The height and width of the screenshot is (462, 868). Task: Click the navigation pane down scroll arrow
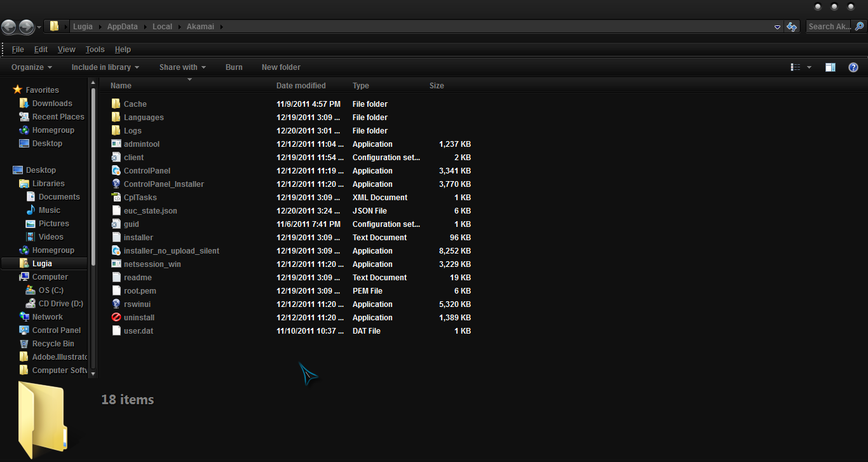point(93,374)
